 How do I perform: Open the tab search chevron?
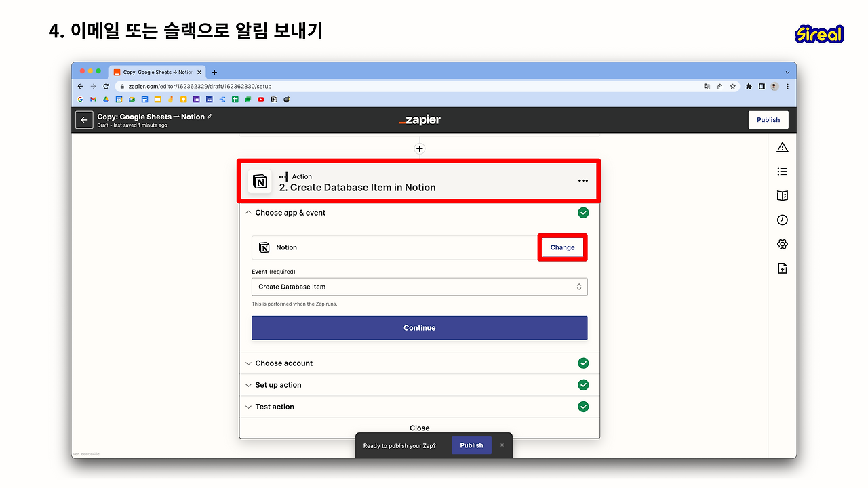coord(787,73)
